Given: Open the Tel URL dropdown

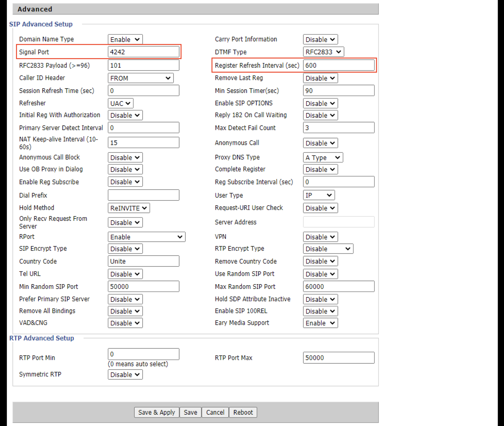Looking at the screenshot, I should pos(125,274).
